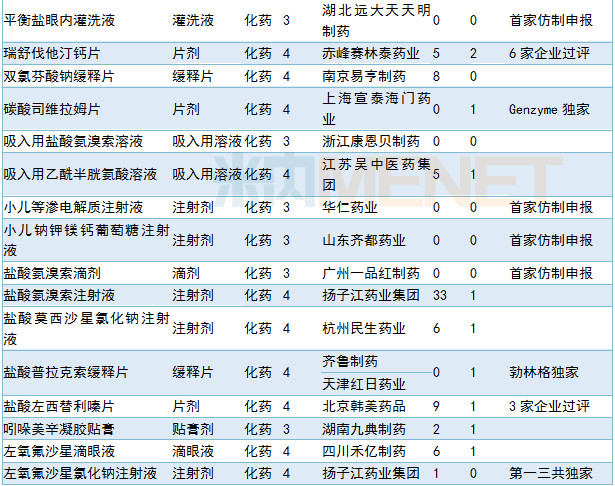Select drug name 小儿钠钾镁钙葡萄糖注射液
Image resolution: width=615 pixels, height=486 pixels.
point(87,240)
